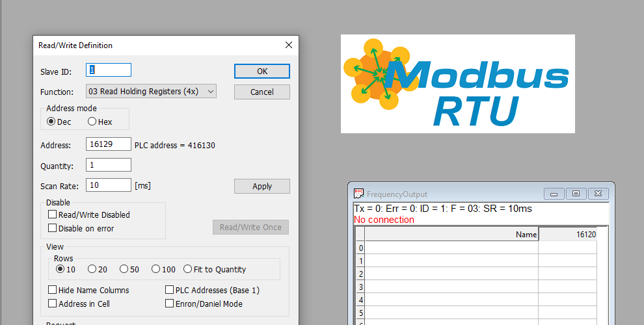
Task: Click the Address field showing 16129
Action: point(109,144)
